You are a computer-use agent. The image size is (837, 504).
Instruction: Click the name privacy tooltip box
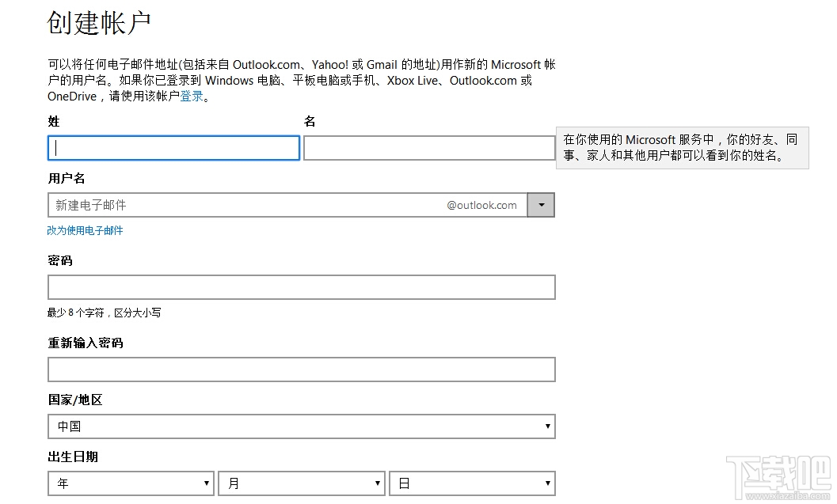point(683,147)
